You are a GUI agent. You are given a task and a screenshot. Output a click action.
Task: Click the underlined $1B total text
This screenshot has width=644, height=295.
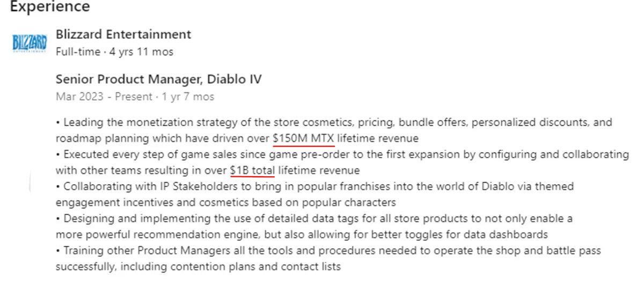(252, 170)
